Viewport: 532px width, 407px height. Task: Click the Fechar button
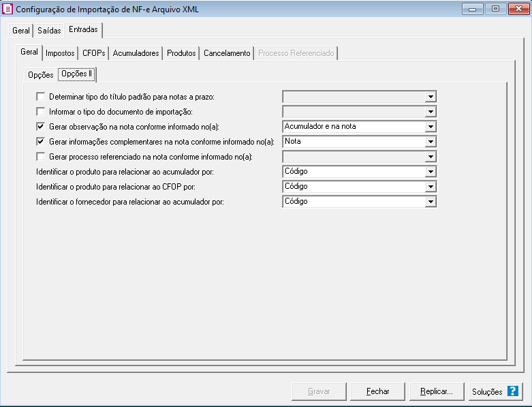[377, 392]
